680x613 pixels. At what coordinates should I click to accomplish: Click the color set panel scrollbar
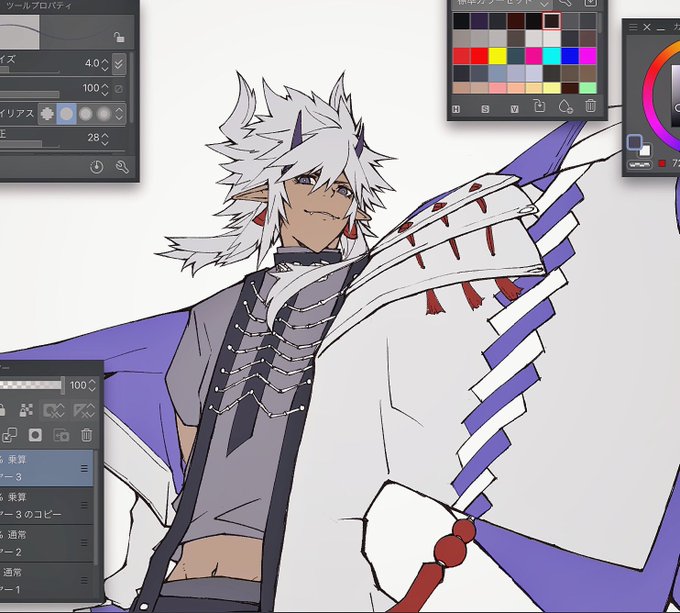click(600, 23)
